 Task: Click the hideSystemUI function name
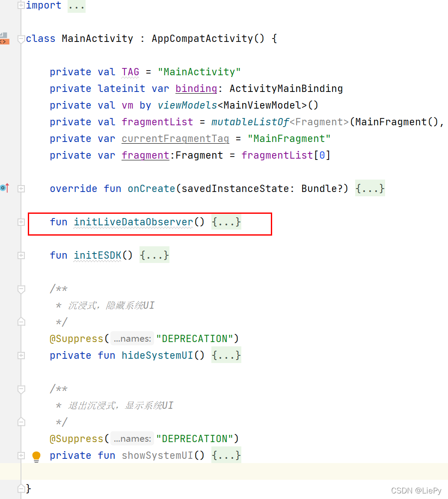(157, 355)
